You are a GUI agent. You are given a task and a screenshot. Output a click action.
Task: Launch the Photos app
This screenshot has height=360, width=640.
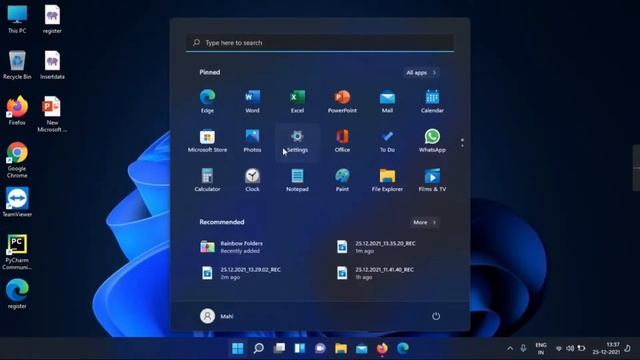pos(252,141)
